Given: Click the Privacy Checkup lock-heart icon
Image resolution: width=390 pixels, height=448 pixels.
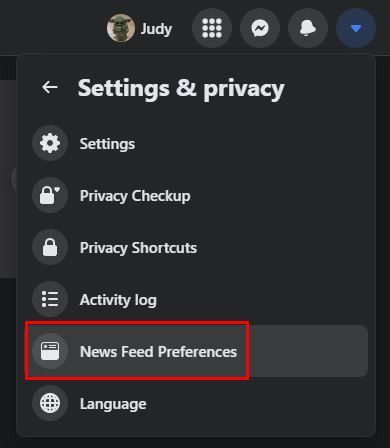Looking at the screenshot, I should [x=50, y=195].
